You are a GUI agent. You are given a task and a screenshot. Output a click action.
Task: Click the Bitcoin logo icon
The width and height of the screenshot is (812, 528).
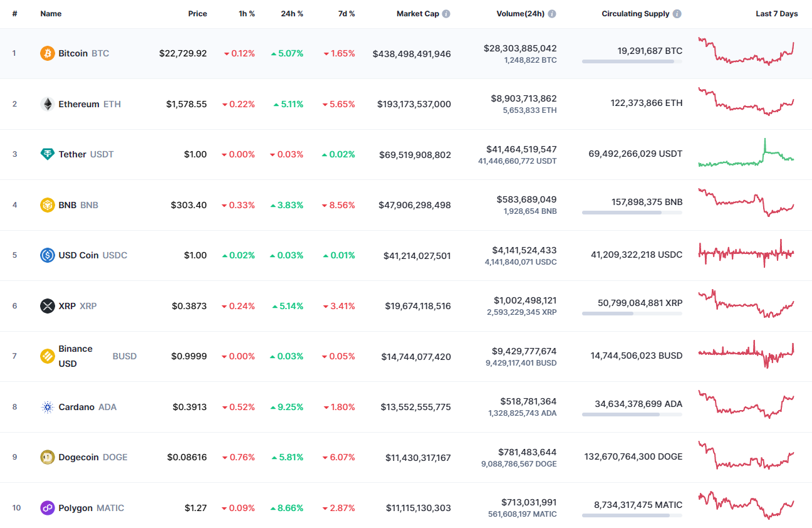[x=46, y=53]
